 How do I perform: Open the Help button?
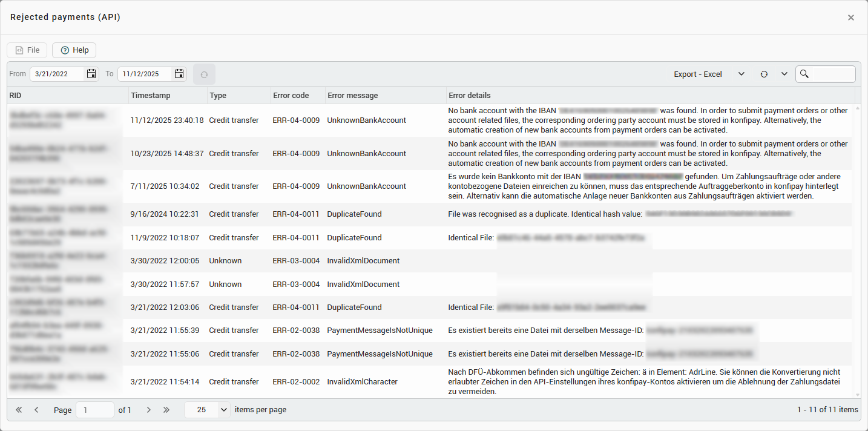(74, 50)
